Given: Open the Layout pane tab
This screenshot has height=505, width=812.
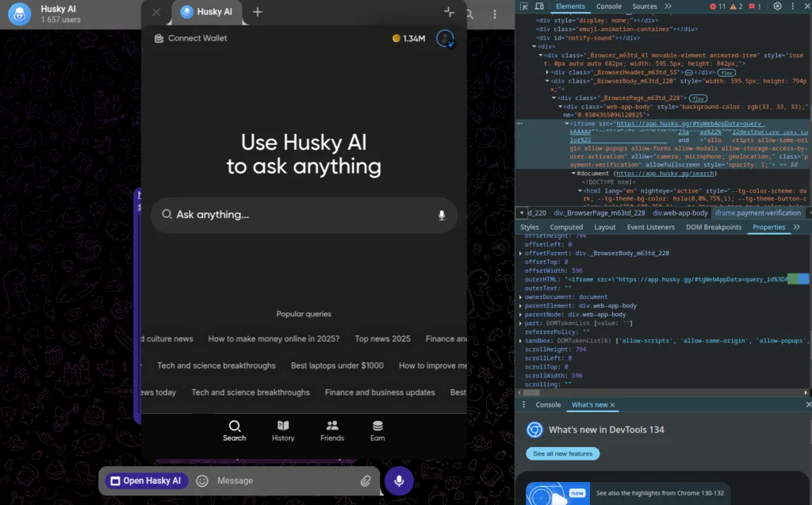Looking at the screenshot, I should [x=605, y=227].
